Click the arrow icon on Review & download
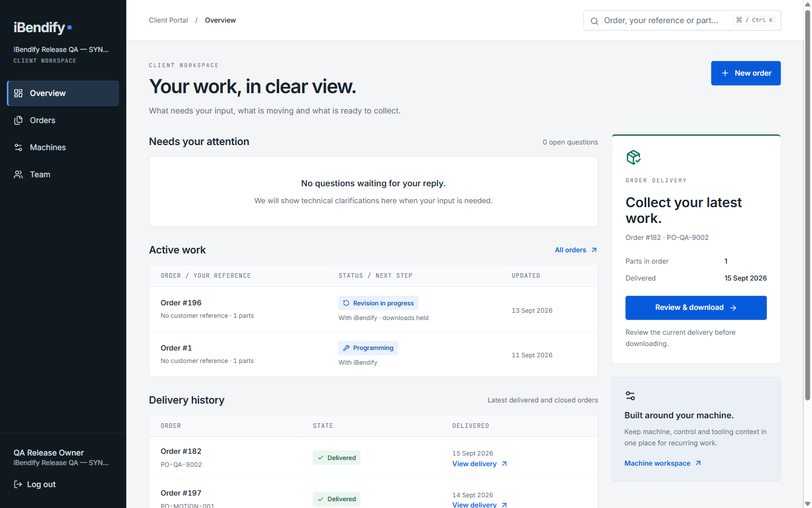Image resolution: width=812 pixels, height=508 pixels. 733,308
